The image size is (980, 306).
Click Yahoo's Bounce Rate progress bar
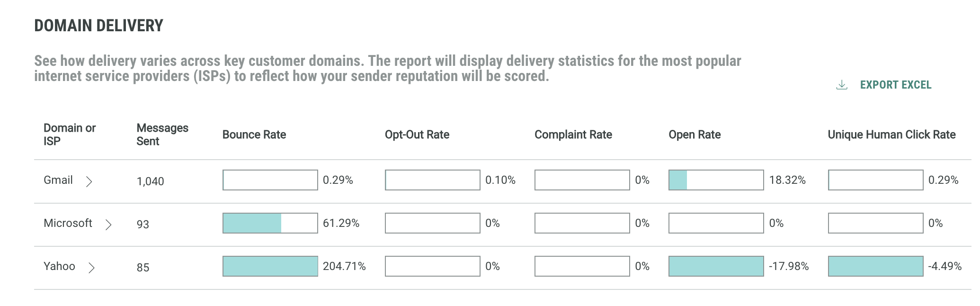270,266
